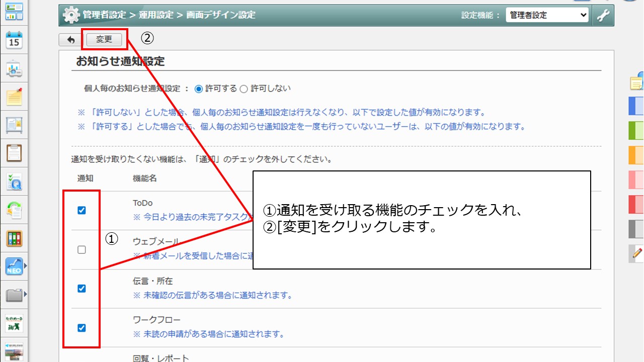Toggle the ワークフロー notification checkbox
This screenshot has width=644, height=362.
point(82,328)
